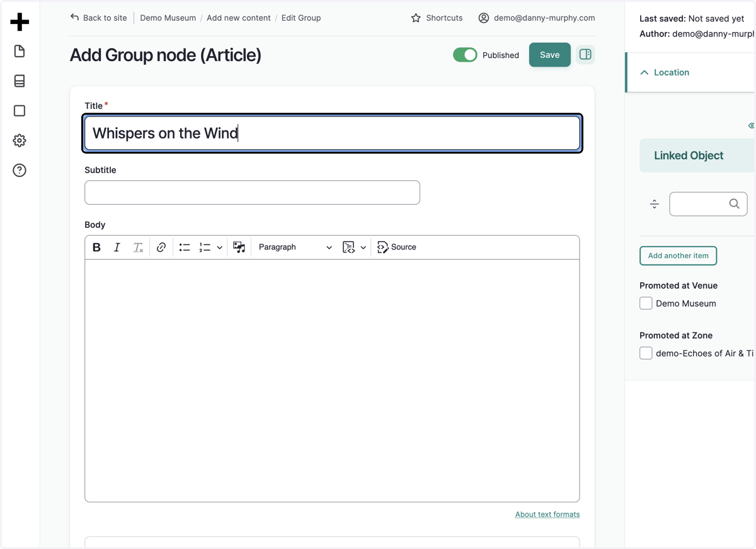756x549 pixels.
Task: Open the settings gear icon
Action: tap(20, 140)
